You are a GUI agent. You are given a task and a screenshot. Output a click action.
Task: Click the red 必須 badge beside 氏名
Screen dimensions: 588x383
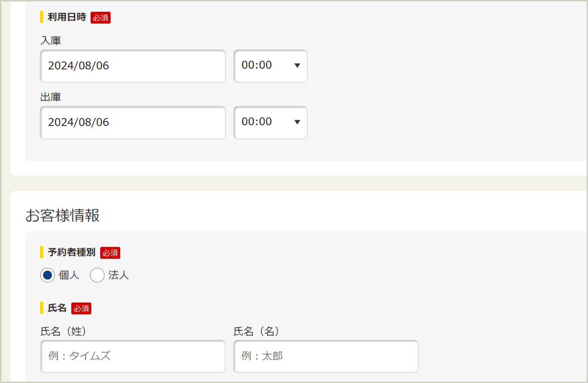pyautogui.click(x=81, y=309)
